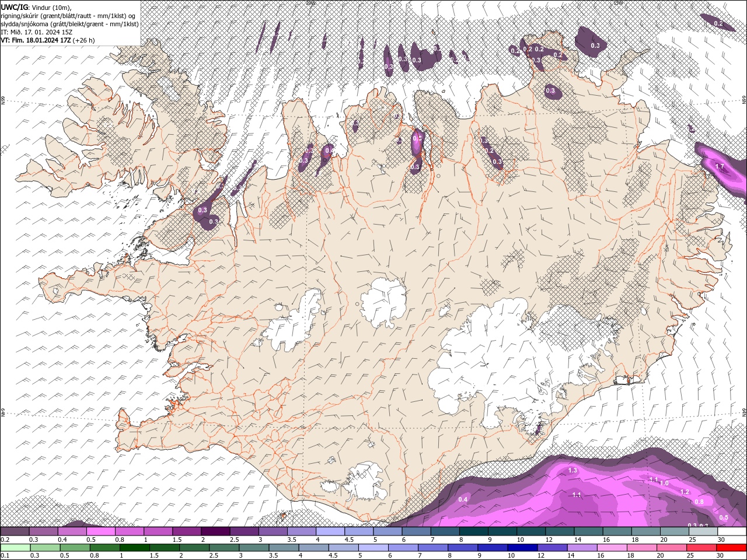The height and width of the screenshot is (560, 747).
Task: Select the pale lavender 4 swatch in snow scale
Action: 330,531
